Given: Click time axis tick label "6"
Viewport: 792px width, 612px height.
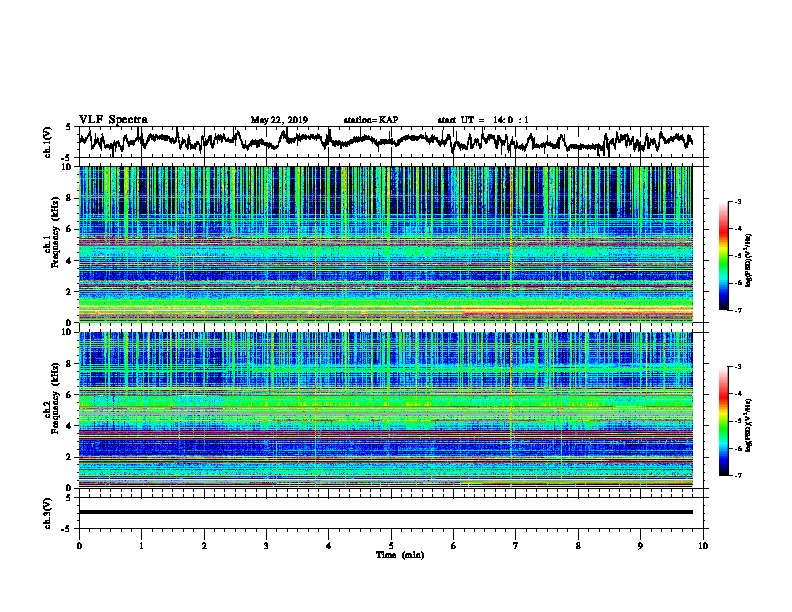Looking at the screenshot, I should 453,546.
